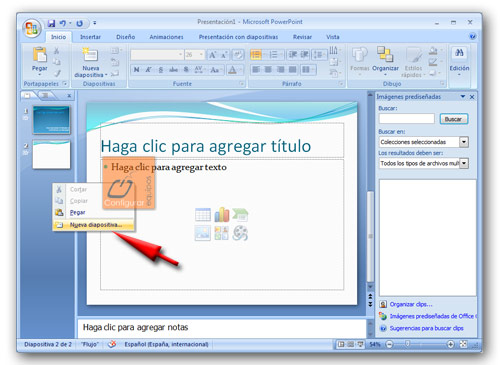Zoom out with minus button

click(x=389, y=344)
